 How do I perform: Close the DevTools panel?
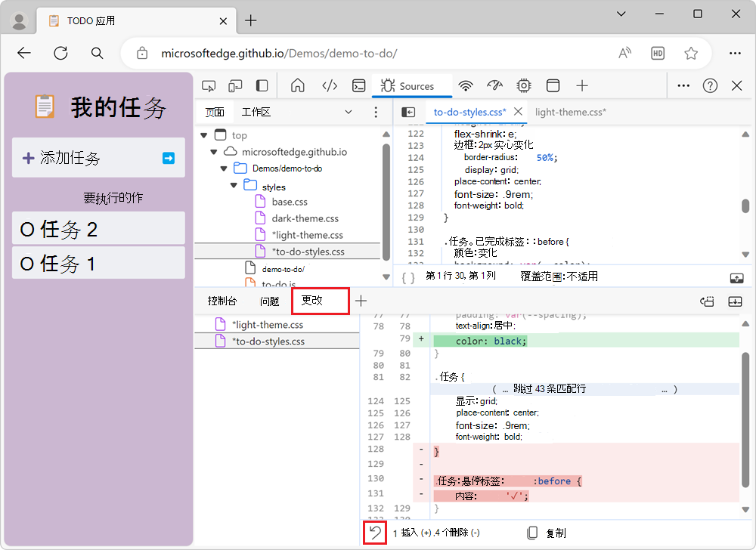point(736,85)
